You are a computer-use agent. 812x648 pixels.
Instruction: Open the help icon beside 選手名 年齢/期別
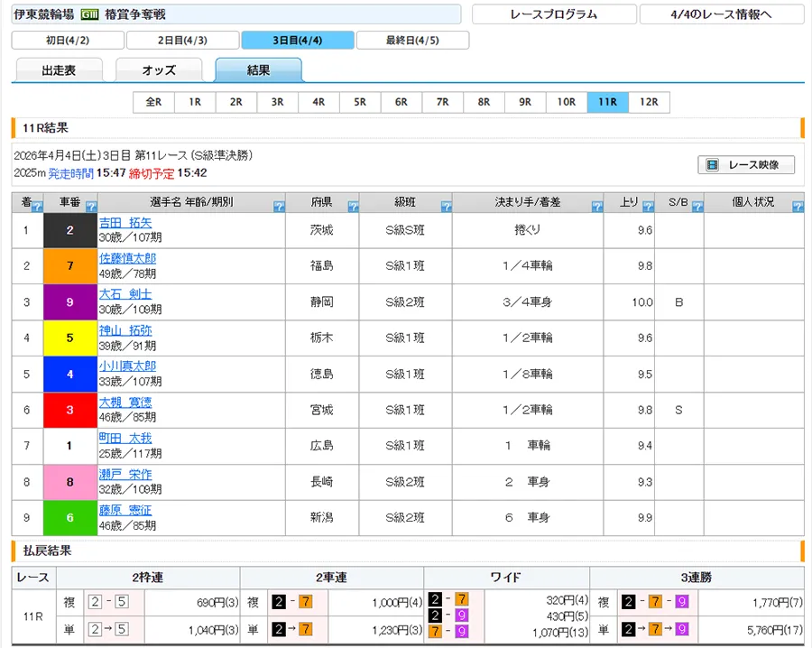click(279, 207)
